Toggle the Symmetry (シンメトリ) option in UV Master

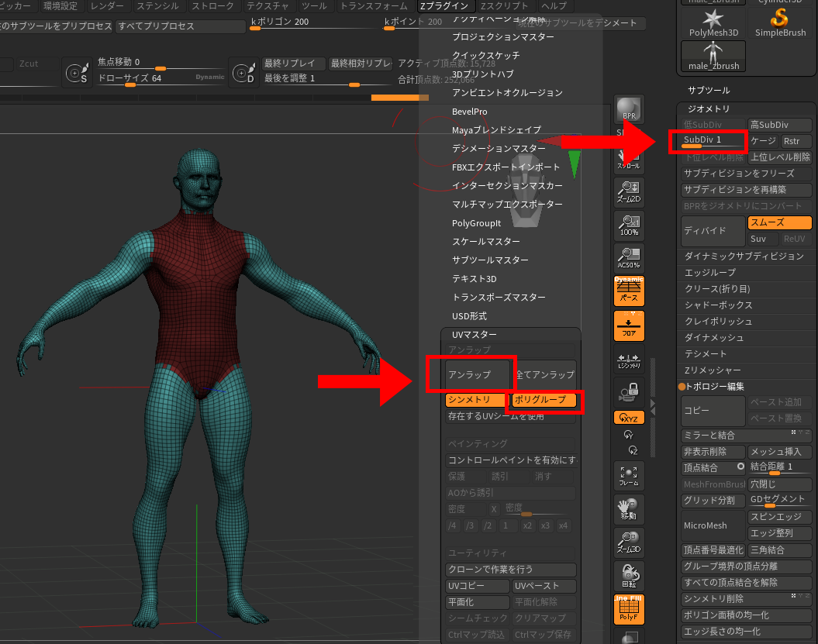click(x=475, y=399)
